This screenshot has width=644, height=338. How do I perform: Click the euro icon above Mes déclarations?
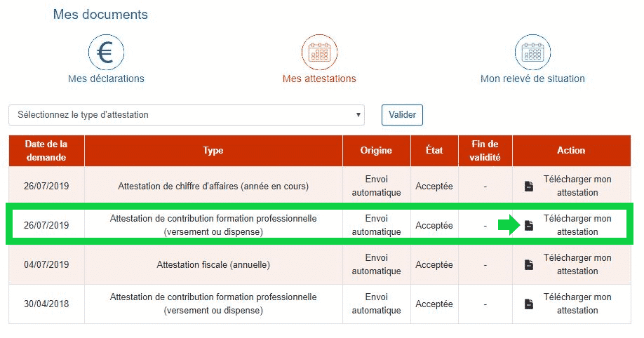click(x=106, y=52)
